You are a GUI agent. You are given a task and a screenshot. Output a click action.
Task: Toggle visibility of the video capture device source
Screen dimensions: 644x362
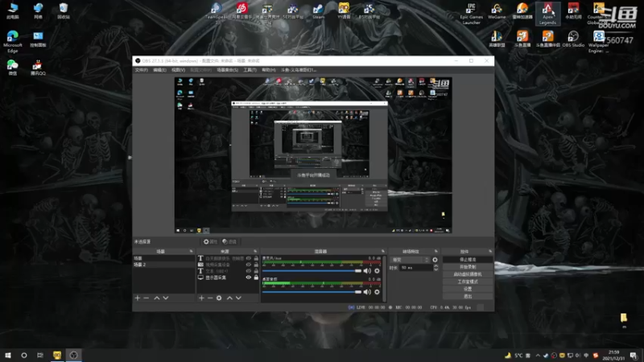click(249, 265)
